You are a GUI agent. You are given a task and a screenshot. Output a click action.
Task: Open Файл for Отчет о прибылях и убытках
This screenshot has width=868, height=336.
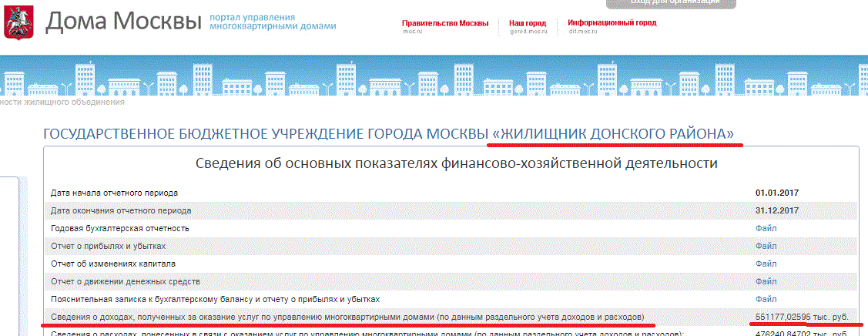pyautogui.click(x=766, y=246)
